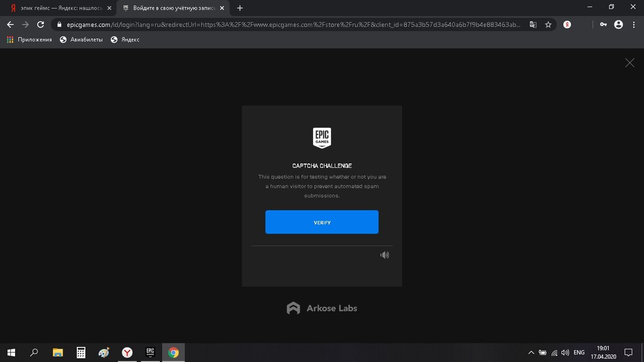644x362 pixels.
Task: Switch to the audio captcha challenge
Action: coord(384,255)
